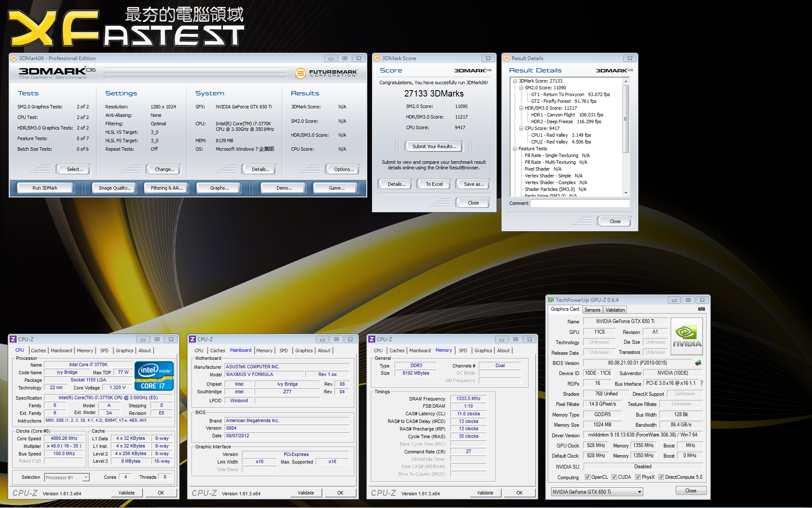Click the 3DMark Score window title bar icon
This screenshot has width=812, height=508.
[377, 58]
